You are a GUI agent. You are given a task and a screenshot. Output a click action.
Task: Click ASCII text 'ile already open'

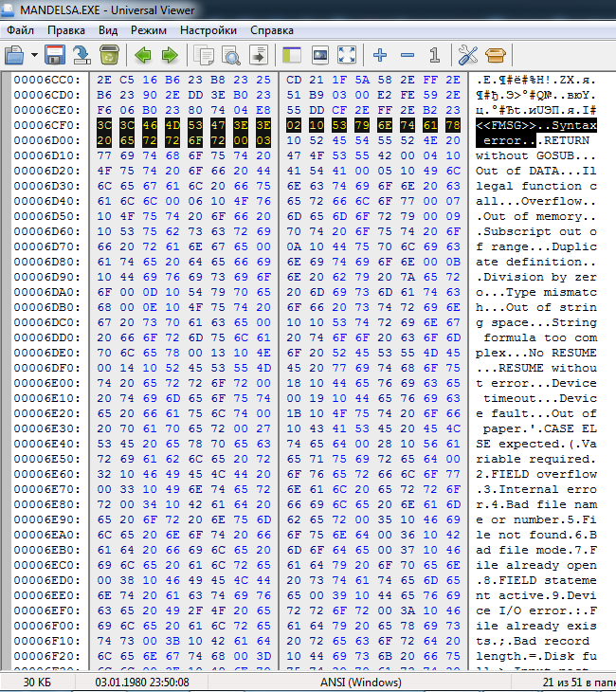point(536,565)
